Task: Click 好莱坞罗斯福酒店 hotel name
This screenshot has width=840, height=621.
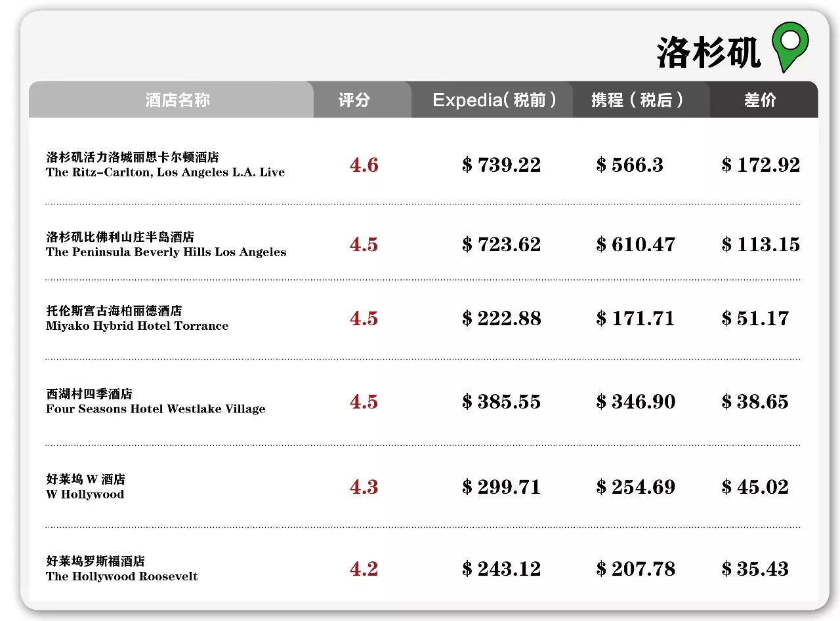Action: pos(96,561)
